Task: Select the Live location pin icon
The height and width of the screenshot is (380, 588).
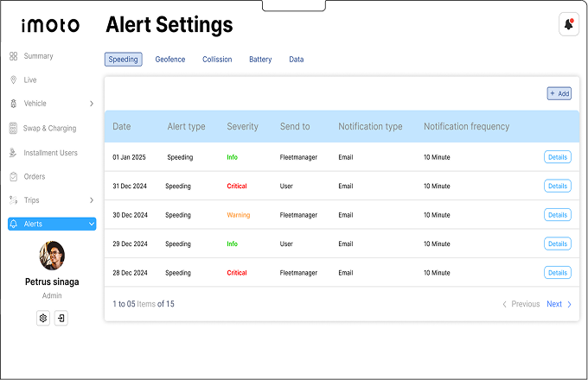Action: click(14, 80)
